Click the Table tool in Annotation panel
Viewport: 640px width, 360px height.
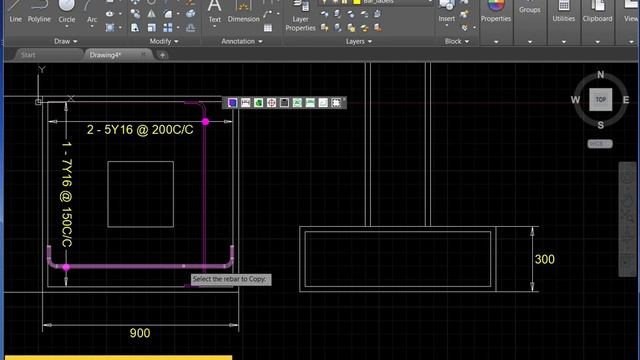coord(268,28)
